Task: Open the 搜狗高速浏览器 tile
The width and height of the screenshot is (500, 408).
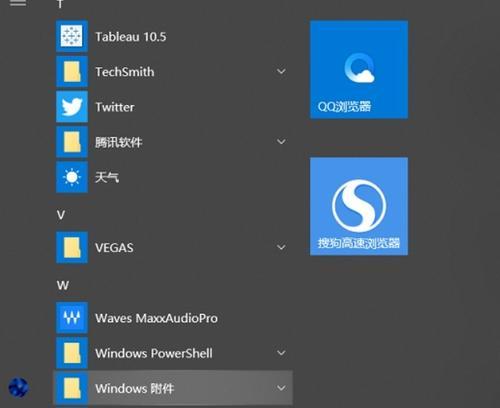Action: click(359, 206)
